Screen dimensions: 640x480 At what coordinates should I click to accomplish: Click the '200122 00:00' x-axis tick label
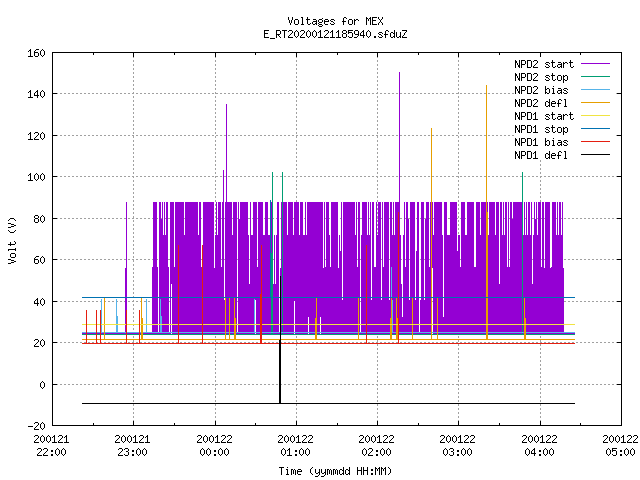[214, 446]
